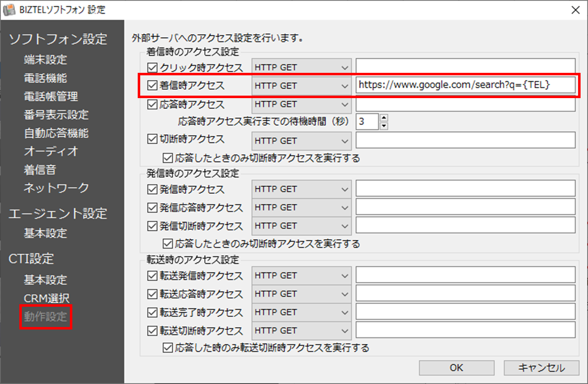The image size is (588, 384).
Task: Go to CRM選択 under CTI設定
Action: (x=47, y=298)
